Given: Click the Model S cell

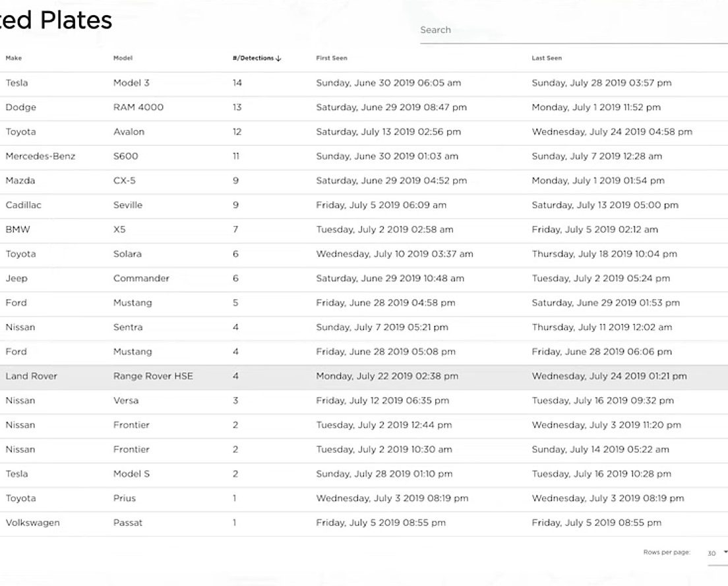Looking at the screenshot, I should (x=131, y=474).
